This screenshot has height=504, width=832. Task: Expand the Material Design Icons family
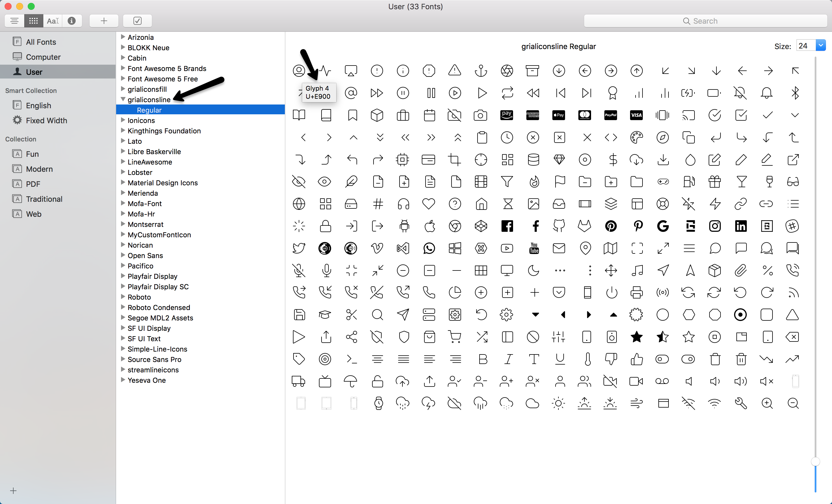pos(123,182)
